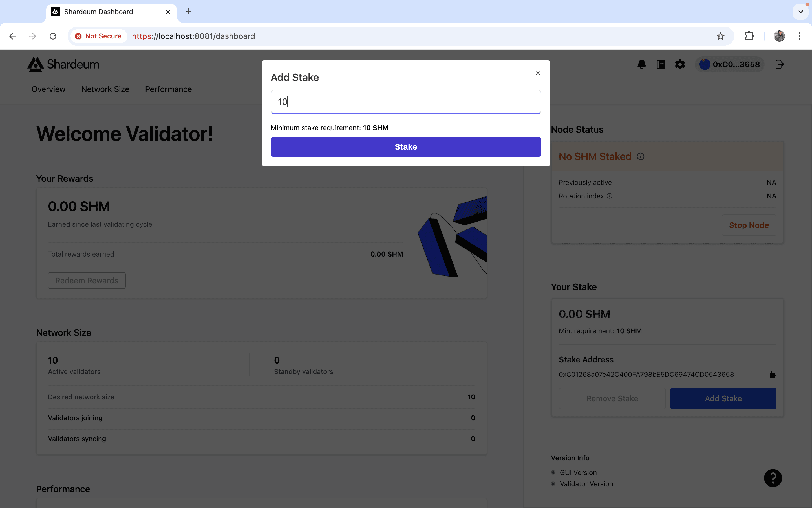Open info icon beside Rotation index

(610, 196)
